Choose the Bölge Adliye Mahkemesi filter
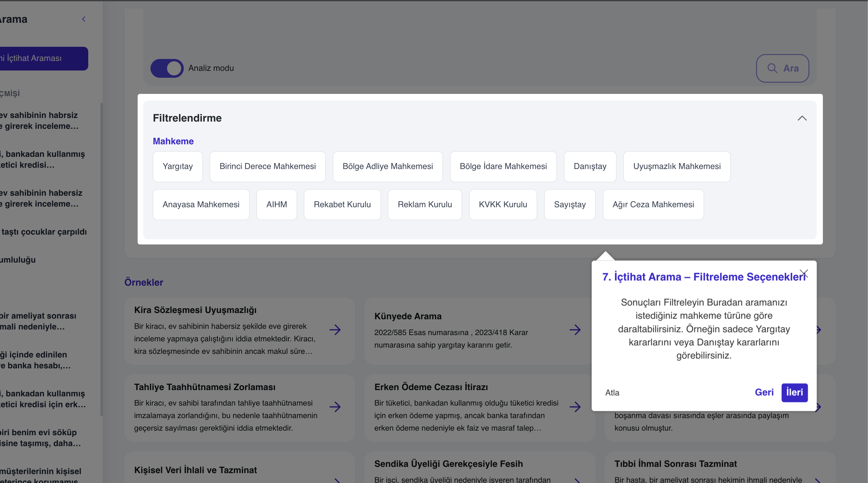This screenshot has height=483, width=868. point(388,166)
